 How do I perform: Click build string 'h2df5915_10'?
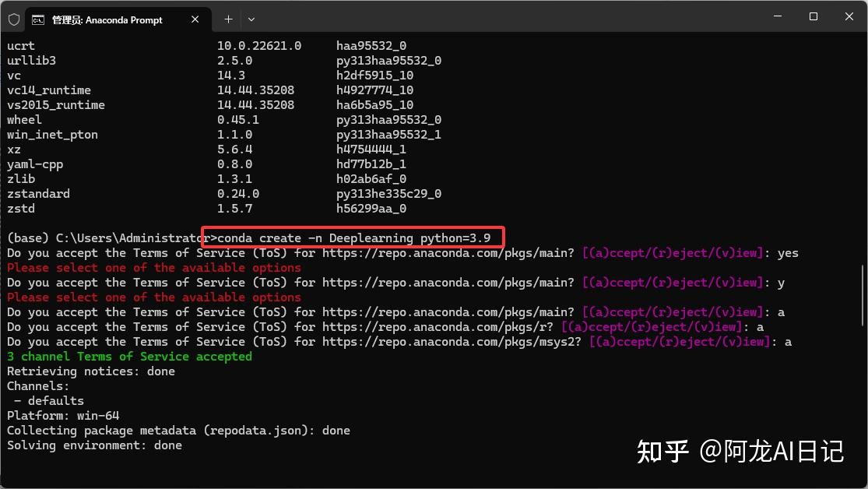(x=374, y=76)
